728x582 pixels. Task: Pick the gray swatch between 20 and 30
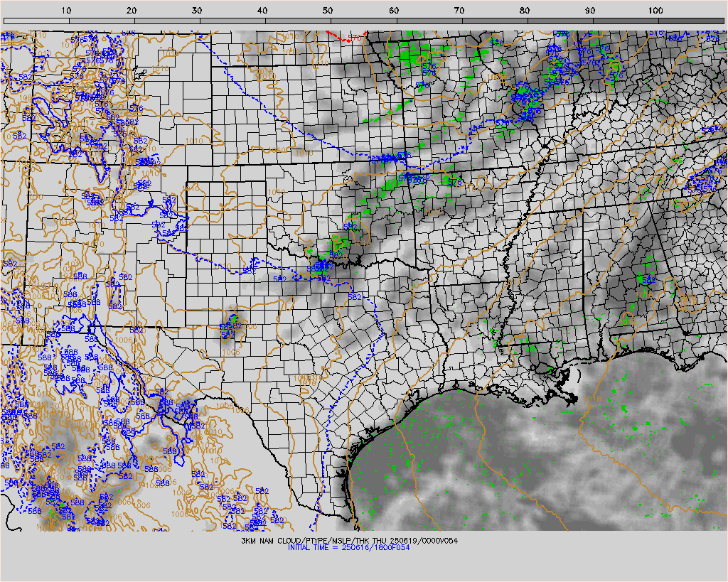point(167,21)
